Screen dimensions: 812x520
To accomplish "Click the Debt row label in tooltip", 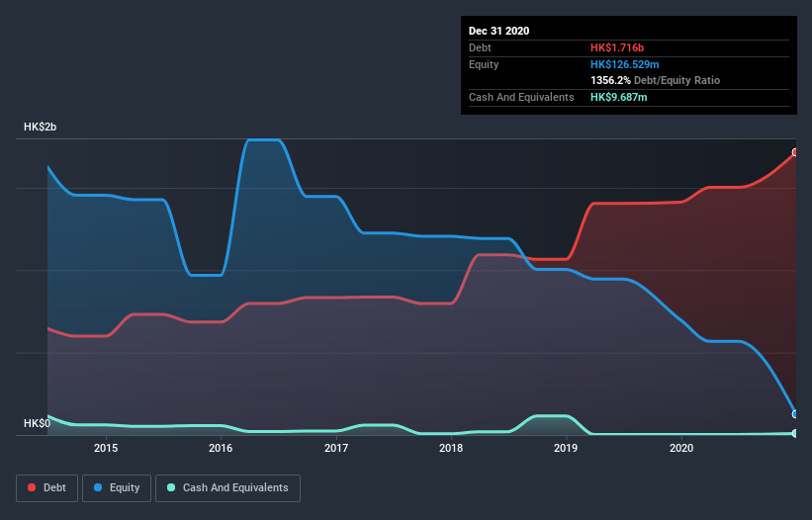I will tap(480, 47).
